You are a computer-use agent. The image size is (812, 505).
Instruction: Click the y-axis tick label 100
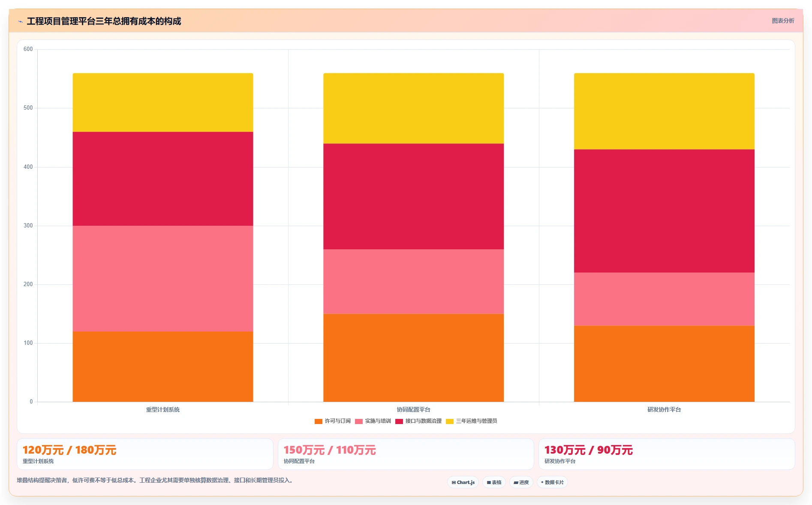(x=28, y=343)
